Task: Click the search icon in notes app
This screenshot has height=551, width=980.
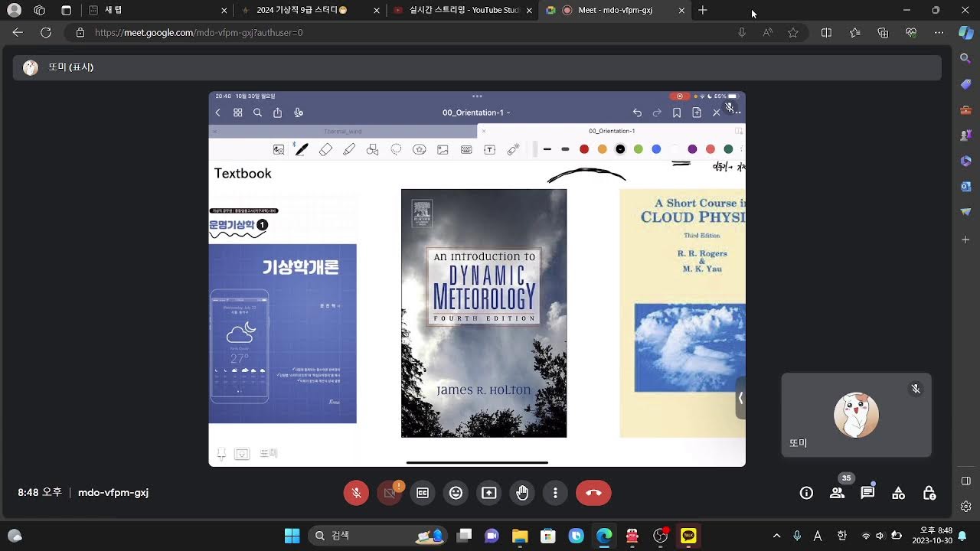Action: tap(258, 112)
